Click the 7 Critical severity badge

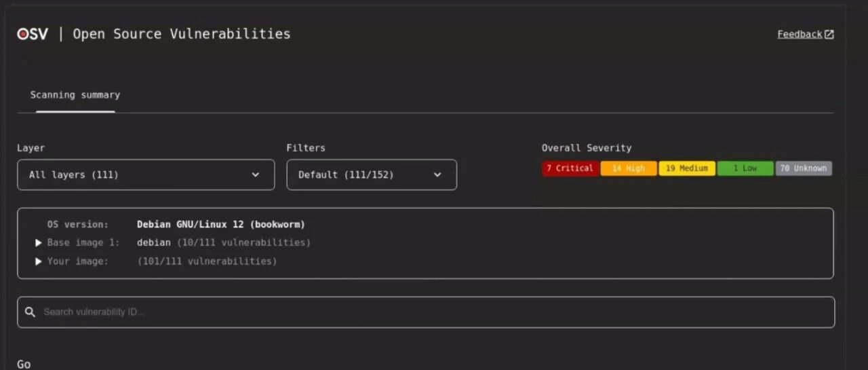570,168
